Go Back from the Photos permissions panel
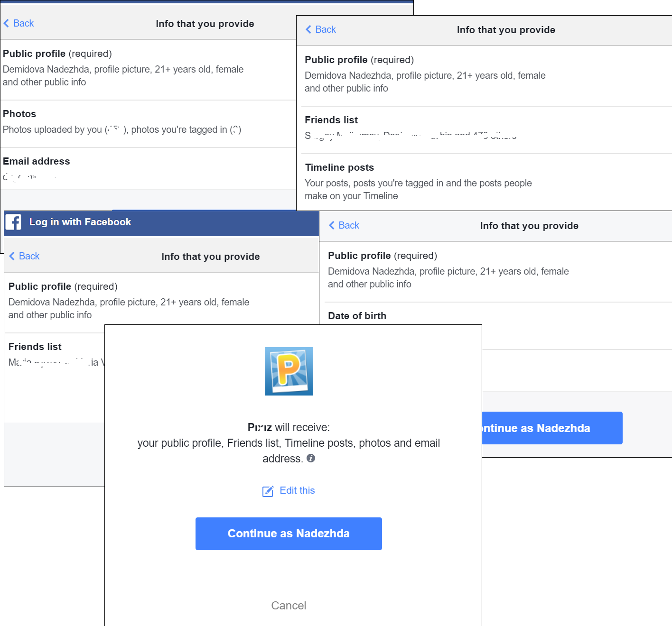 (19, 23)
